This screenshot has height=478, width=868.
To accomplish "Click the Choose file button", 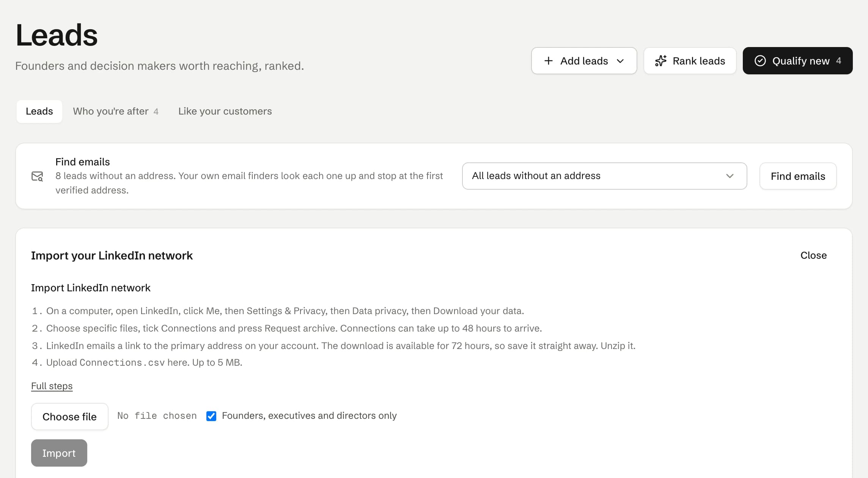I will (69, 417).
